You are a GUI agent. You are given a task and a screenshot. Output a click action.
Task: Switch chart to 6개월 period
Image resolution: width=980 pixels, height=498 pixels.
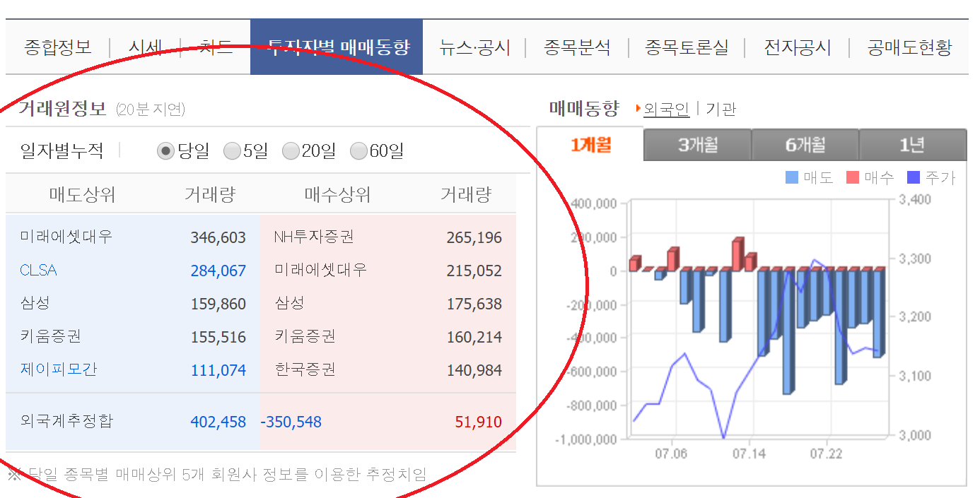(x=805, y=146)
